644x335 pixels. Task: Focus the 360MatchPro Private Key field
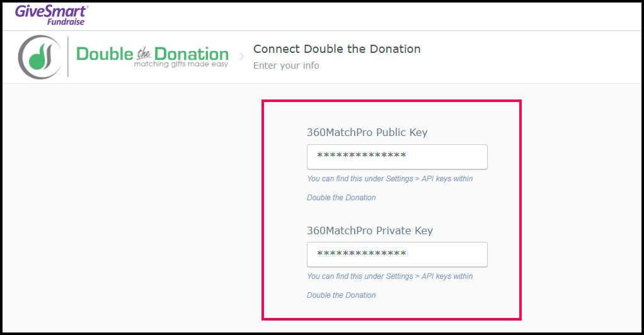point(397,254)
